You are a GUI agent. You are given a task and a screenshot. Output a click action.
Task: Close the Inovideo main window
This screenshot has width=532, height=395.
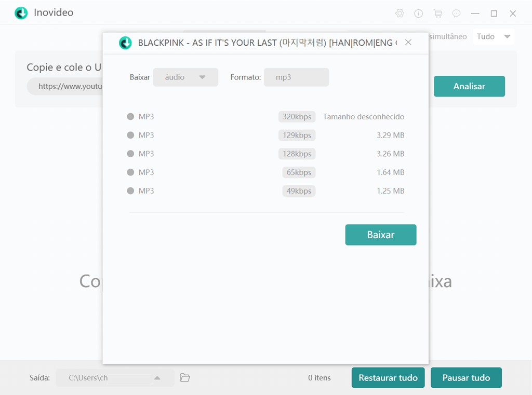coord(513,13)
